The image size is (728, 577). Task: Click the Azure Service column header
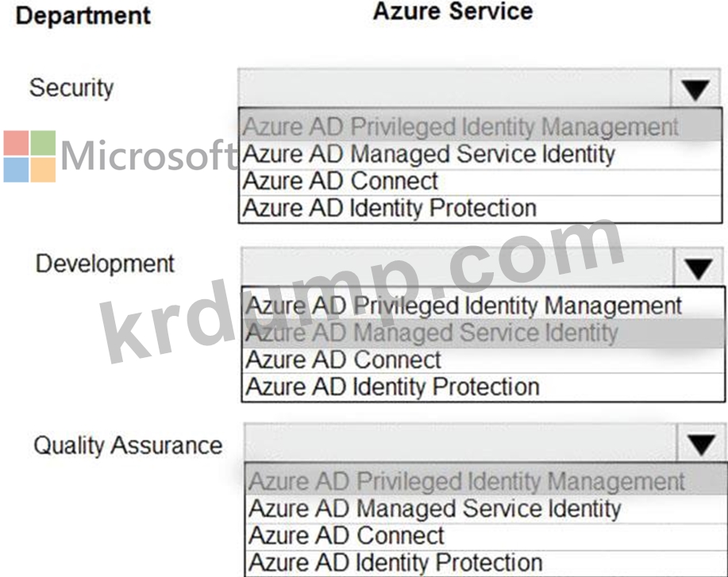pos(453,11)
